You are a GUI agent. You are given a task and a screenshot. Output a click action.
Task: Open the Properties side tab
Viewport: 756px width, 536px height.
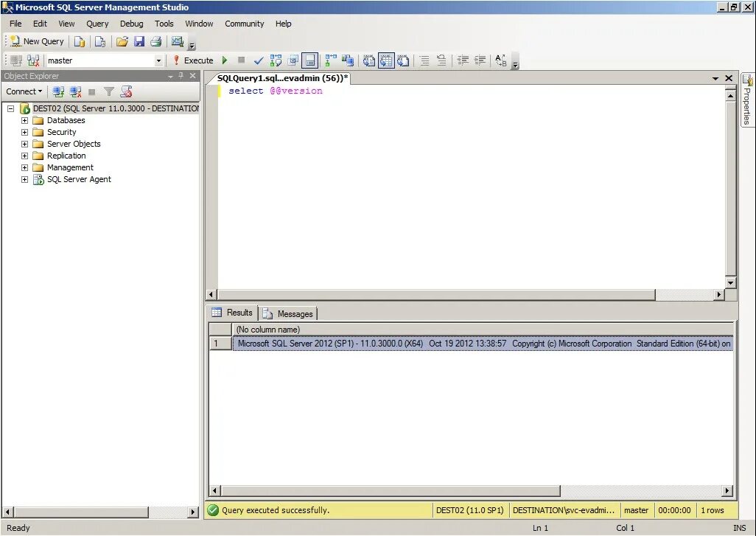(747, 100)
